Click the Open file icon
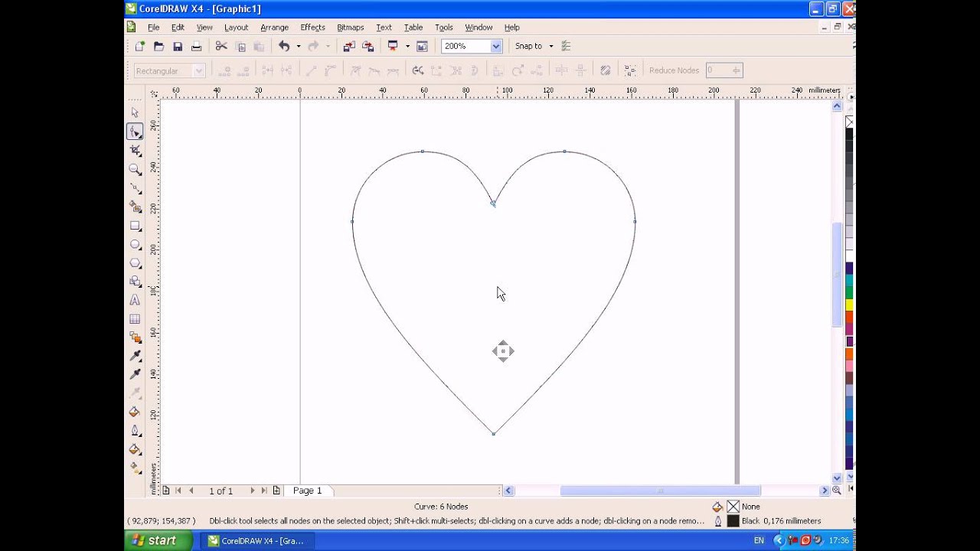980x551 pixels. [x=158, y=46]
